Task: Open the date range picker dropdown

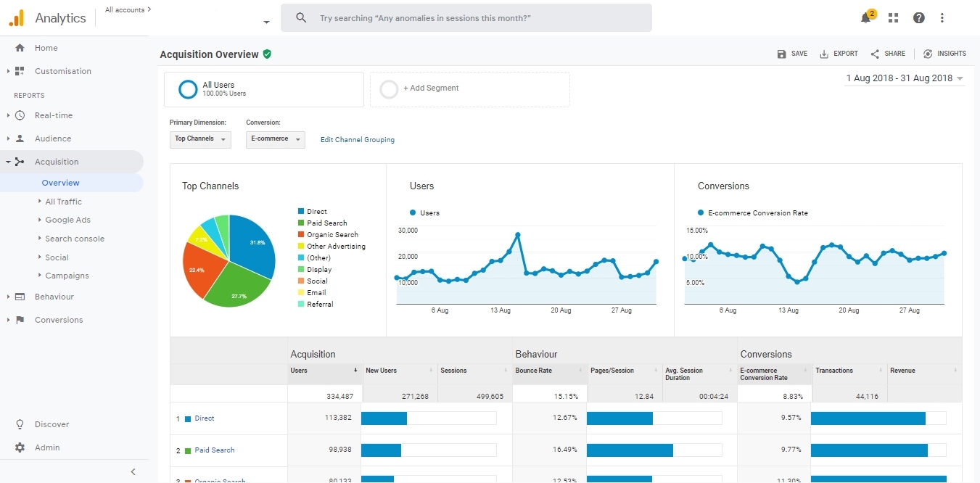Action: click(x=905, y=78)
